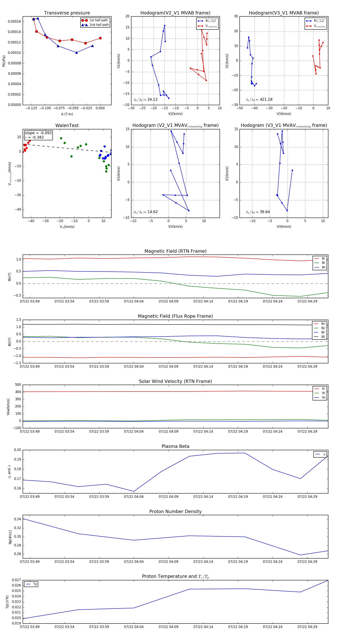Click the λ1/λ3 ≈ 39.64 annotation

coord(258,212)
